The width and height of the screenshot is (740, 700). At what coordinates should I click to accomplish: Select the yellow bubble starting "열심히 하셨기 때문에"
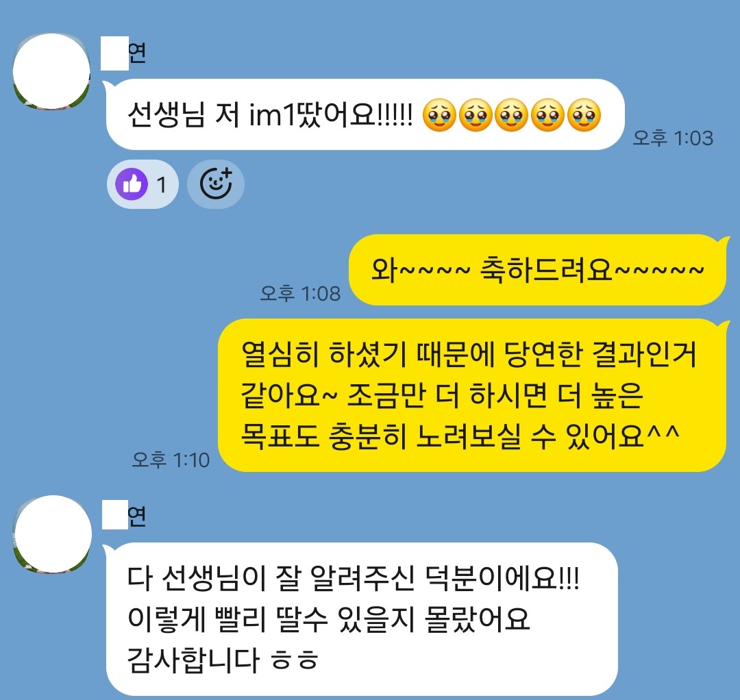pyautogui.click(x=471, y=395)
